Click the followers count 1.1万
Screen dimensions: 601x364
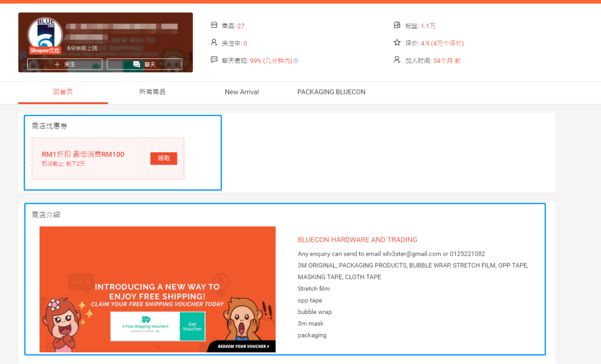[x=428, y=26]
